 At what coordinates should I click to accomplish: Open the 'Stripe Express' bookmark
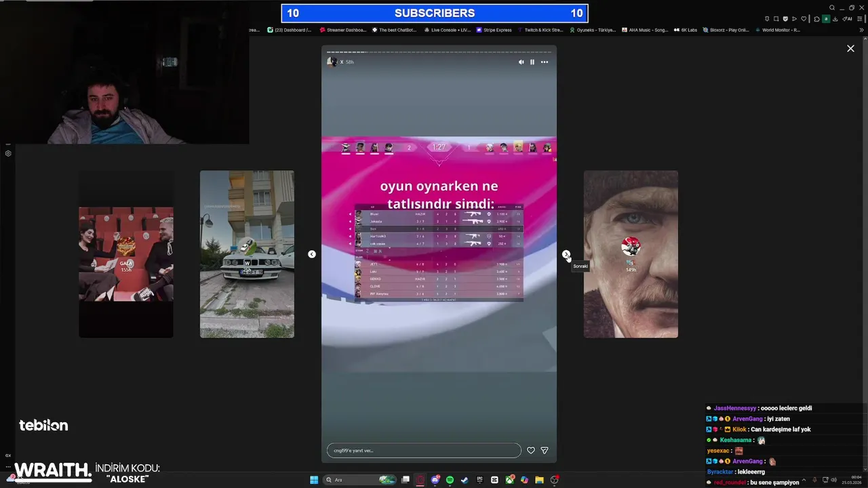pos(494,30)
